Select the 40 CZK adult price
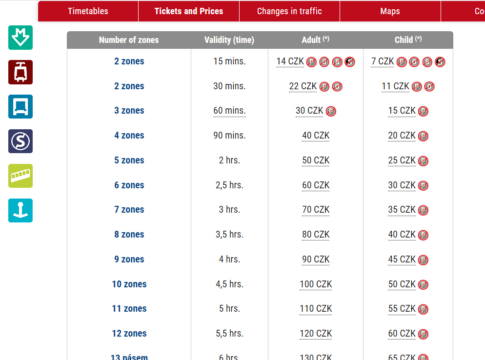 point(316,136)
